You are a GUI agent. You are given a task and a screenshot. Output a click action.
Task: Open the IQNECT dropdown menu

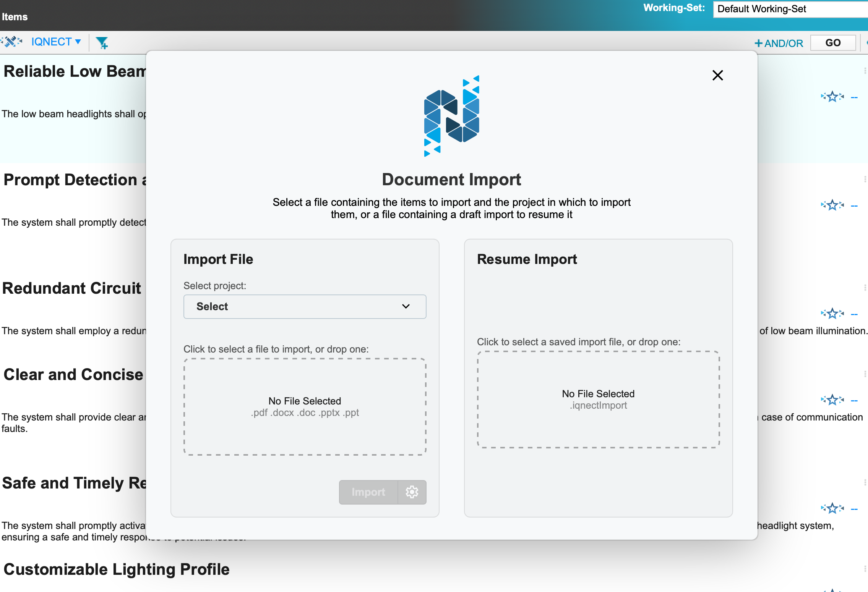coord(56,42)
